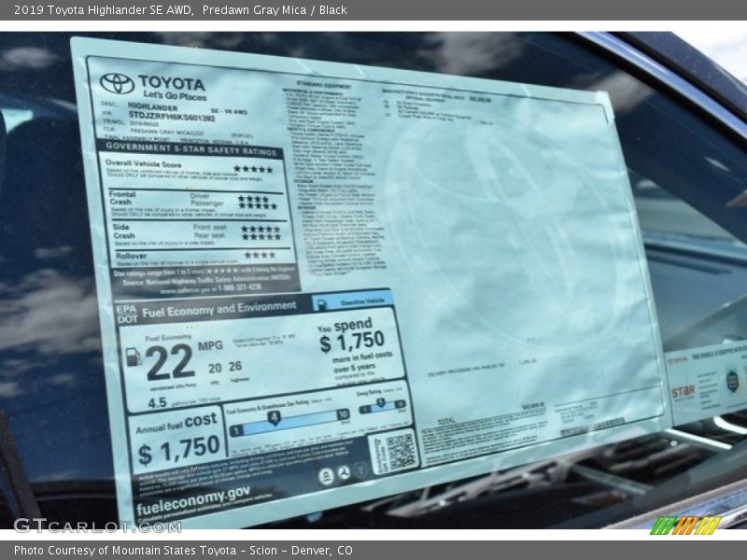The width and height of the screenshot is (747, 560).
Task: Click the '4.5' gallons per 100 miles value
Action: (x=157, y=403)
